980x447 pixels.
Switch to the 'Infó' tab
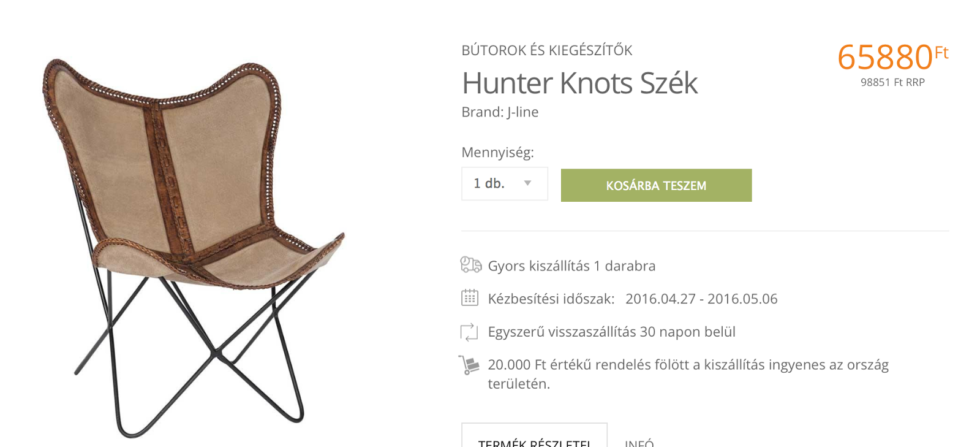(639, 442)
